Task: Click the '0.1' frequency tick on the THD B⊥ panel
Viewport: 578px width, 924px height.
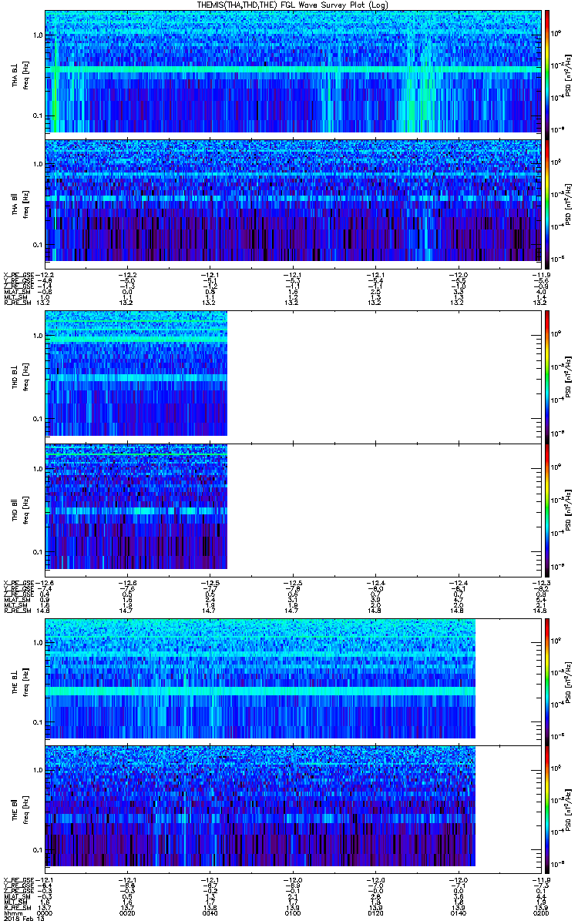Action: (37, 419)
